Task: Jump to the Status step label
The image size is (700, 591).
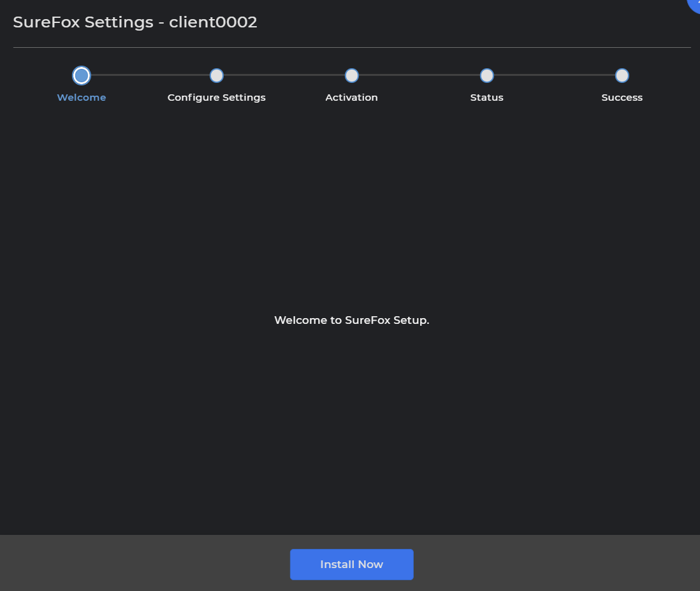Action: (487, 98)
